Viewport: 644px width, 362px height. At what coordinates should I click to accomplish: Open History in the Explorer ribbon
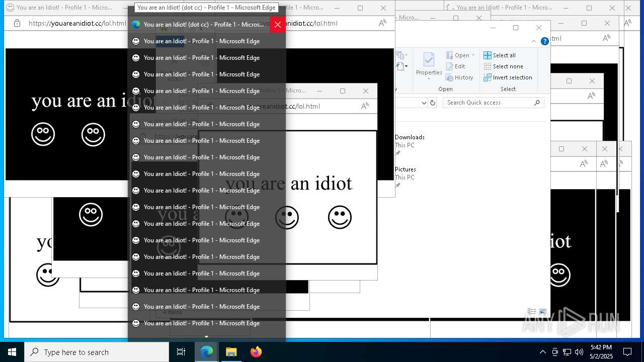[x=459, y=77]
